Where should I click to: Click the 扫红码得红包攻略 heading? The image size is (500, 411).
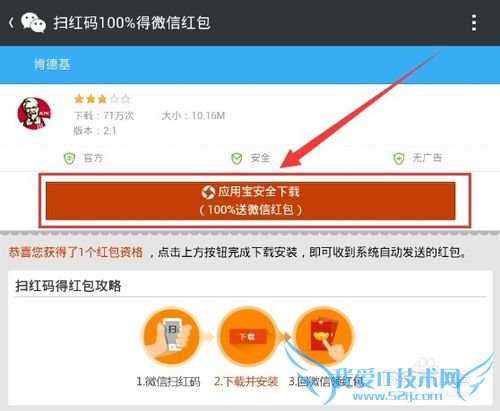click(x=68, y=286)
